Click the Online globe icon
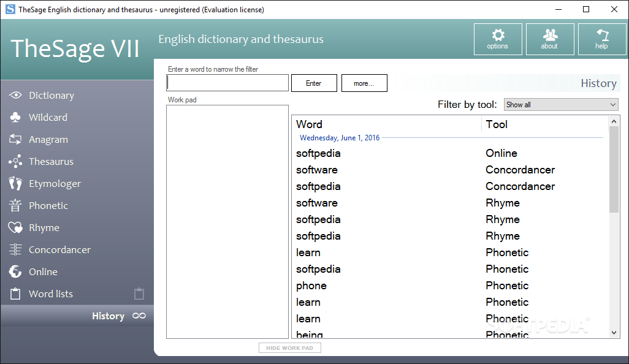629x364 pixels. point(15,271)
